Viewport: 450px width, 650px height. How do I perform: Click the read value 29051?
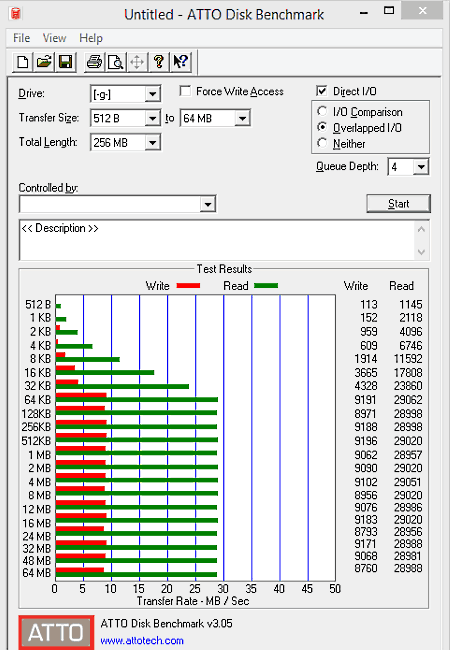tap(408, 482)
